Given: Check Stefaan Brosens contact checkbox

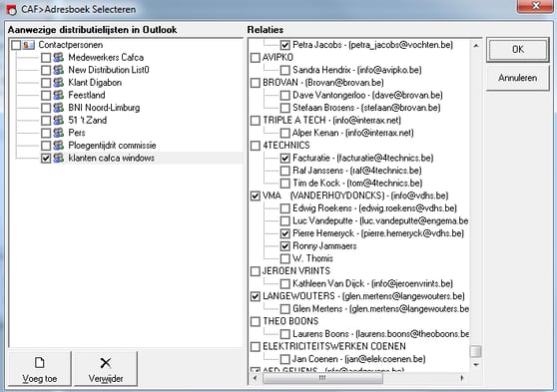Looking at the screenshot, I should pyautogui.click(x=284, y=108).
